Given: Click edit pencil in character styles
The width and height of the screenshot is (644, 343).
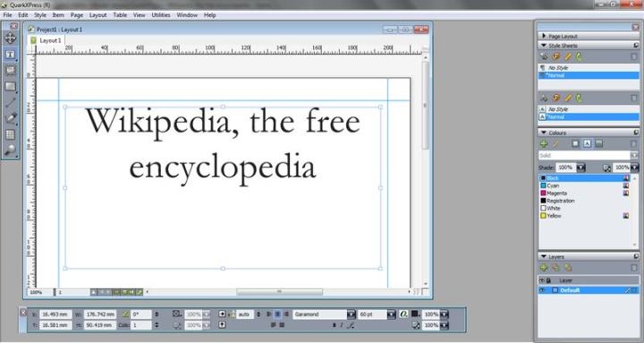Looking at the screenshot, I should click(568, 98).
